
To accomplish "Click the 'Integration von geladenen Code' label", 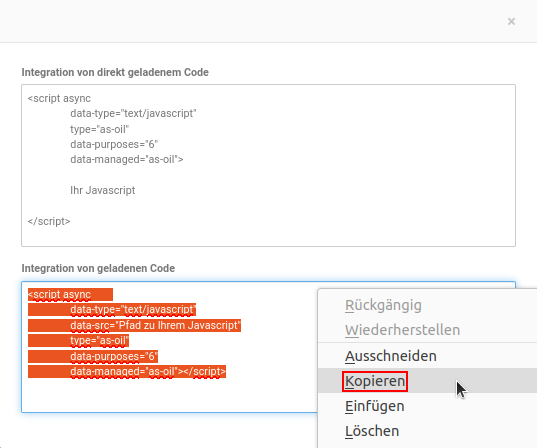I will pyautogui.click(x=98, y=268).
